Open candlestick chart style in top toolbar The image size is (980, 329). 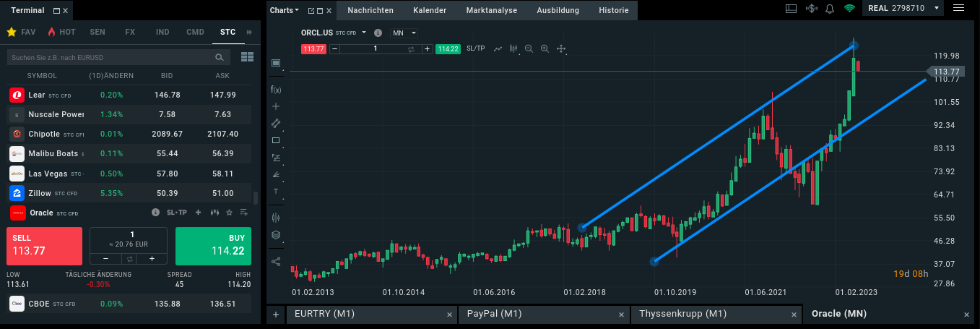pos(513,48)
